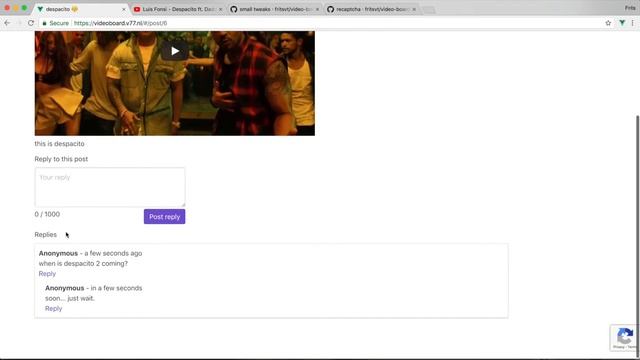Image resolution: width=640 pixels, height=360 pixels.
Task: Click the 0 / 1000 character counter
Action: (x=47, y=214)
